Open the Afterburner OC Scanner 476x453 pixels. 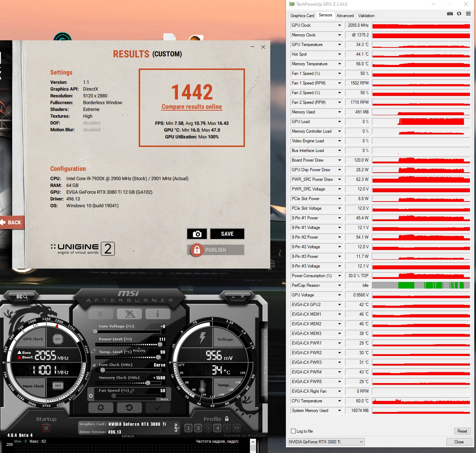click(x=22, y=296)
